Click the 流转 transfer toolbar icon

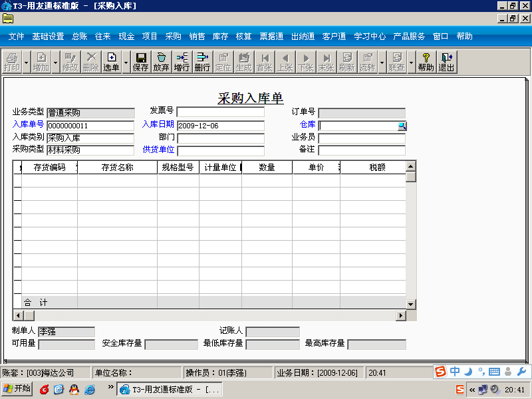[x=368, y=62]
